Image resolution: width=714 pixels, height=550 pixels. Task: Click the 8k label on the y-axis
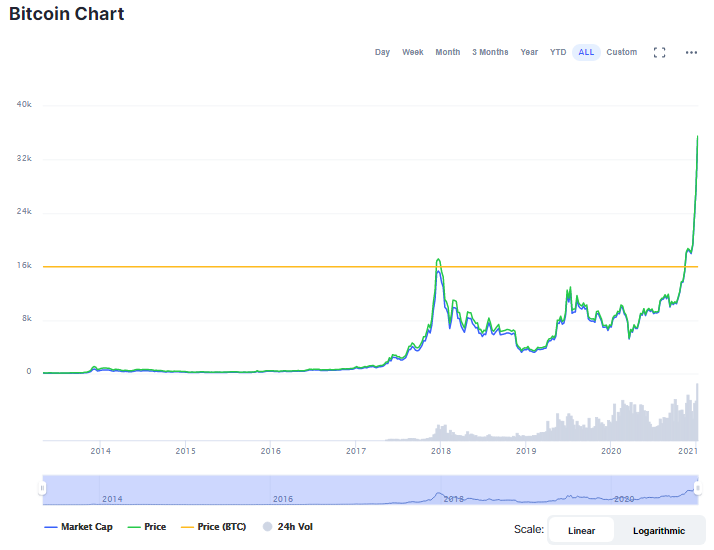(x=27, y=318)
